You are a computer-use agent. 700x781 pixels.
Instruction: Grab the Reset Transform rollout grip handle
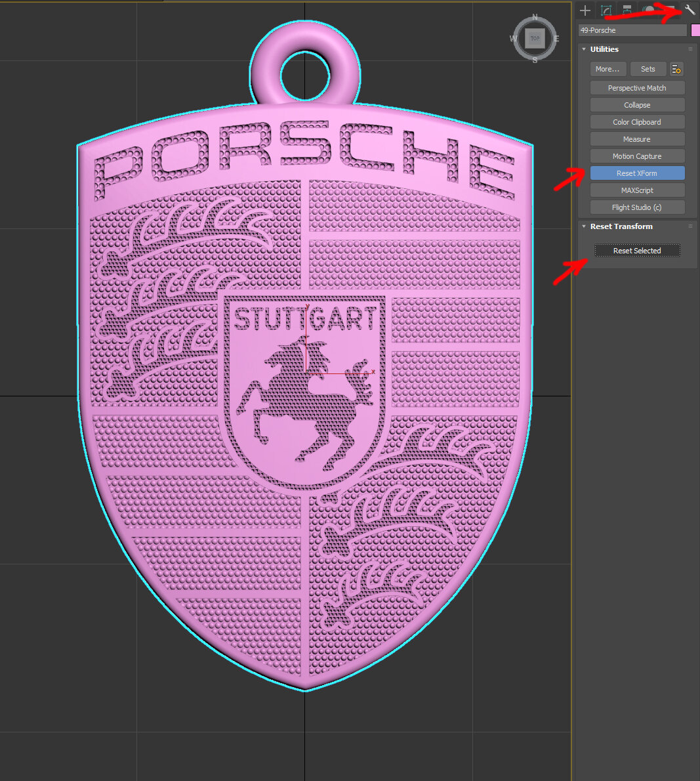pos(691,226)
